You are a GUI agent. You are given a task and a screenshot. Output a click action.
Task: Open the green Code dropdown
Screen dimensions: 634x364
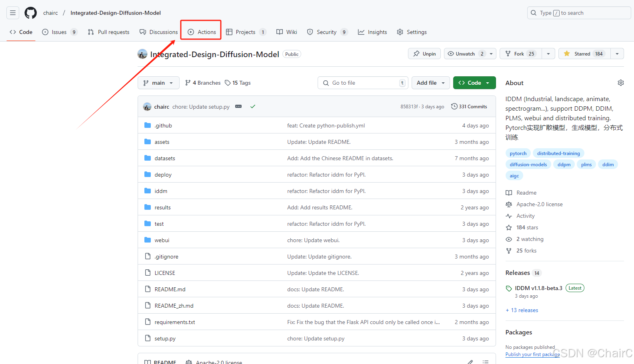pos(474,83)
